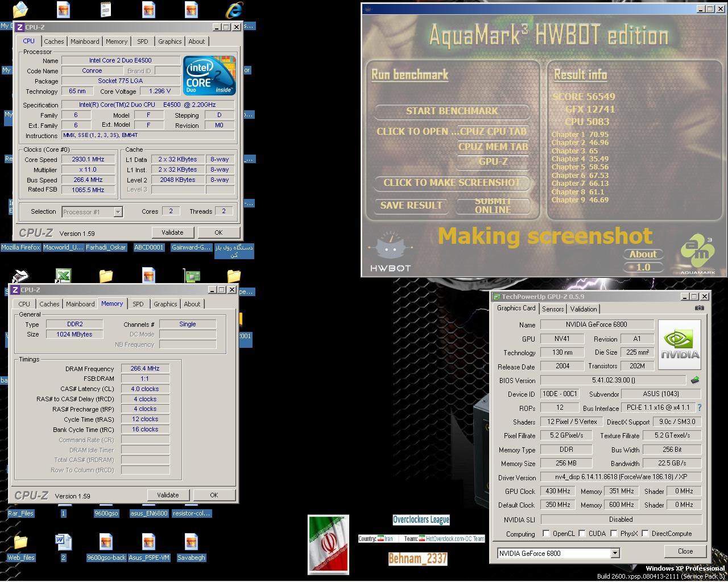The height and width of the screenshot is (582, 728).
Task: Click the AquaMark3 logo icon
Action: coord(698,254)
